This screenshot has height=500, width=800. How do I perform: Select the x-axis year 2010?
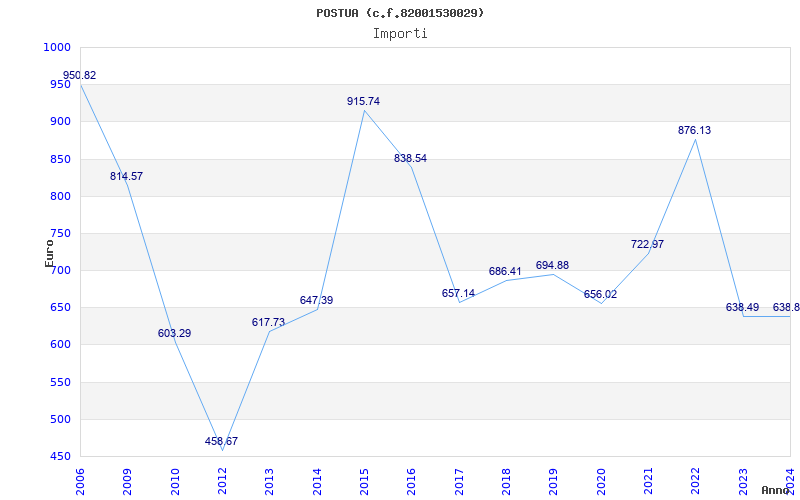(174, 481)
